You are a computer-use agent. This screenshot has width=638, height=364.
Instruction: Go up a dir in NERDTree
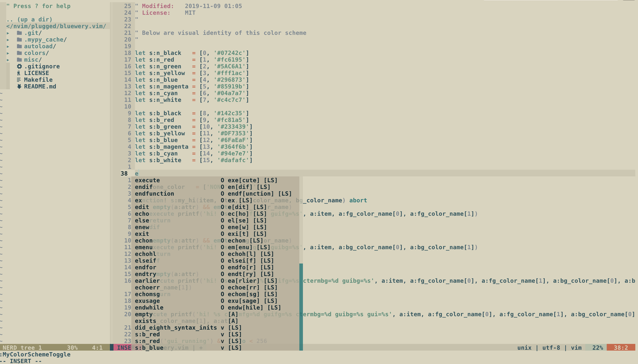tap(29, 19)
